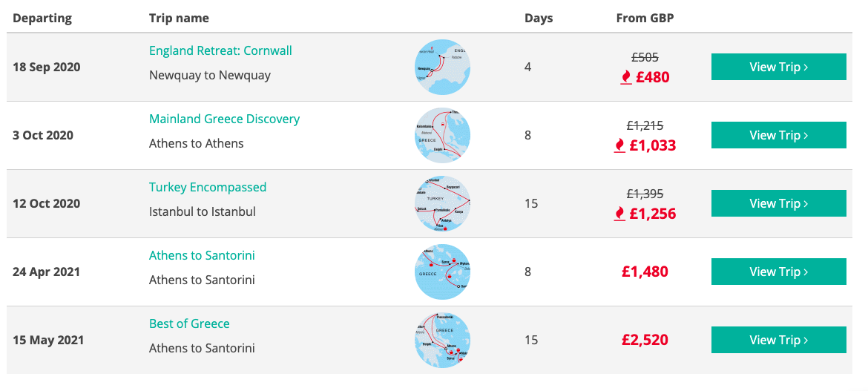
Task: Open the Best of Greece trip link
Action: (189, 323)
